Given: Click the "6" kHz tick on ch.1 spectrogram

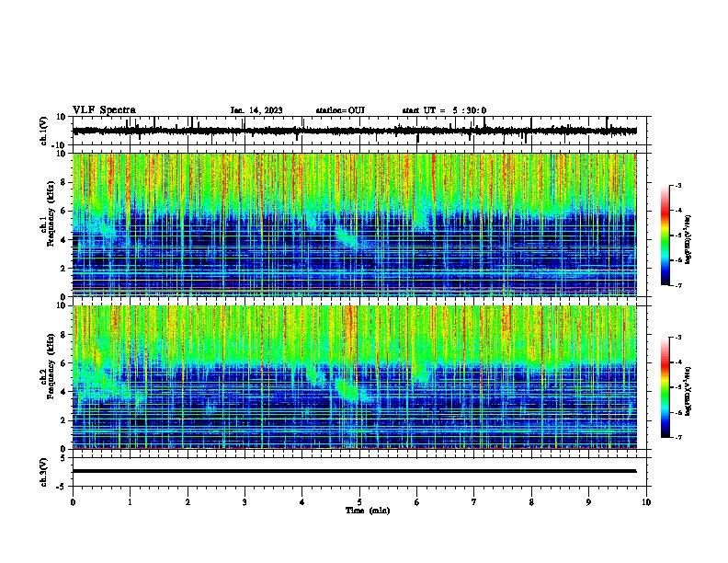Looking at the screenshot, I should (x=63, y=211).
